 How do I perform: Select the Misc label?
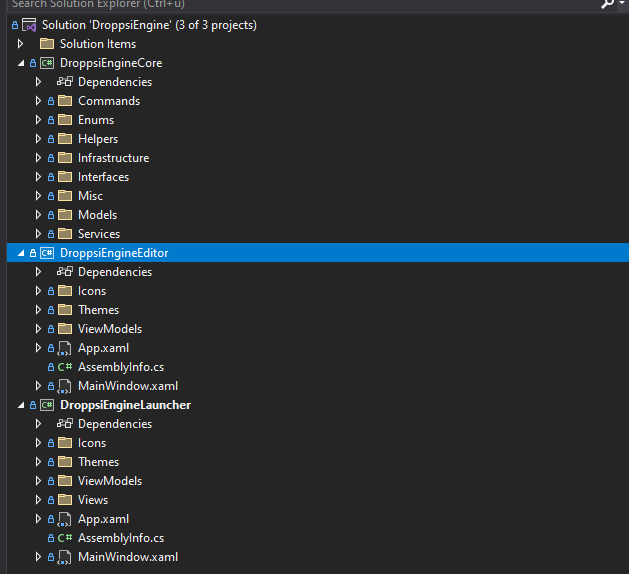tap(90, 196)
